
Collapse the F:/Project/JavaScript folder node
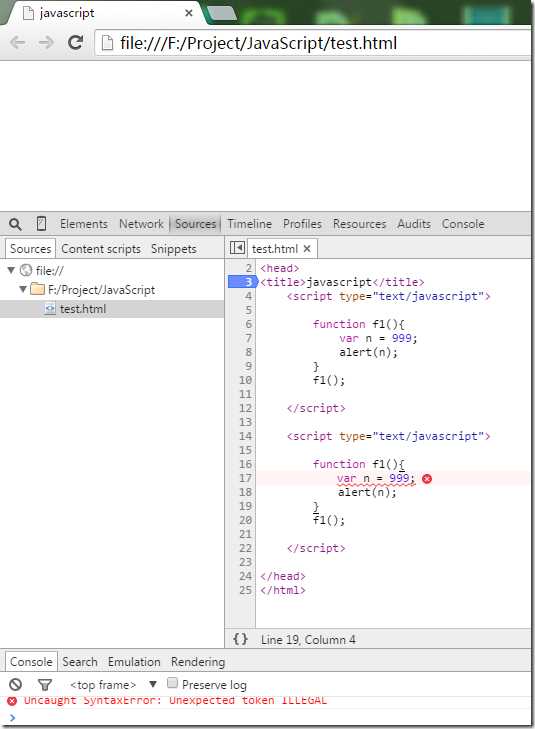tap(22, 289)
